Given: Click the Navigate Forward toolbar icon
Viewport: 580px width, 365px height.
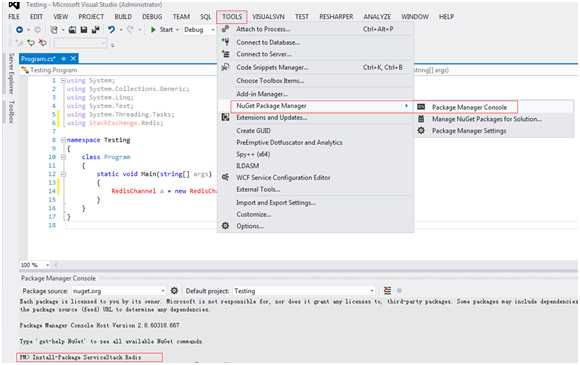Looking at the screenshot, I should 37,30.
